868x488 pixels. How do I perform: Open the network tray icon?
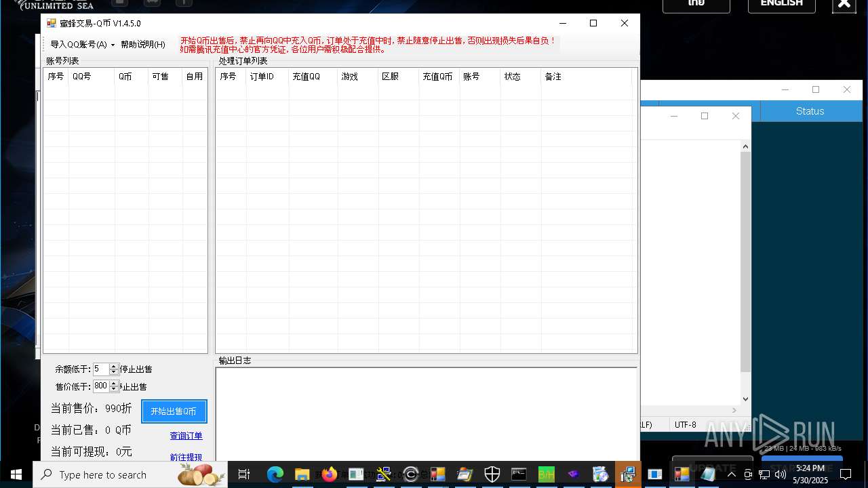click(764, 474)
